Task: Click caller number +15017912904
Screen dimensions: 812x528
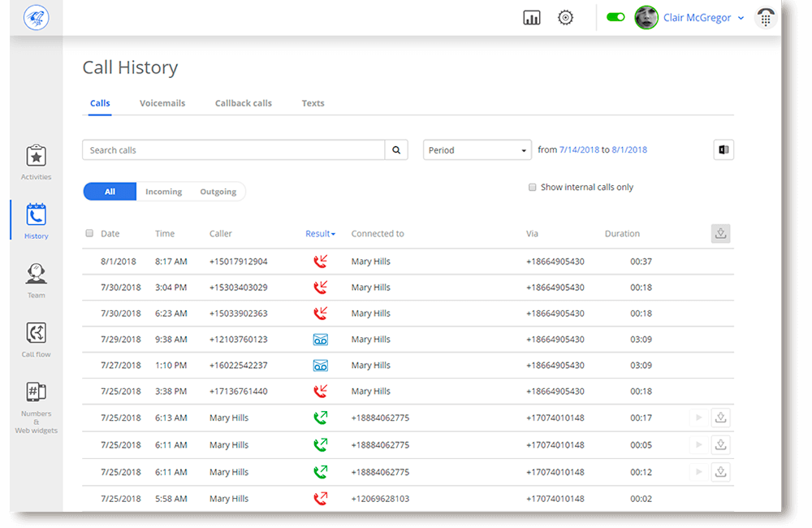Action: coord(238,261)
